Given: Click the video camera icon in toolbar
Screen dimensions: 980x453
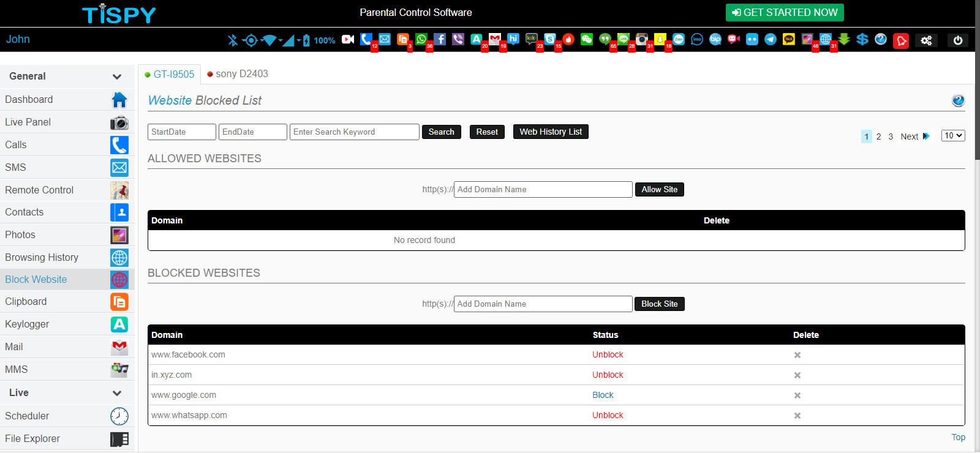Looking at the screenshot, I should click(x=348, y=39).
